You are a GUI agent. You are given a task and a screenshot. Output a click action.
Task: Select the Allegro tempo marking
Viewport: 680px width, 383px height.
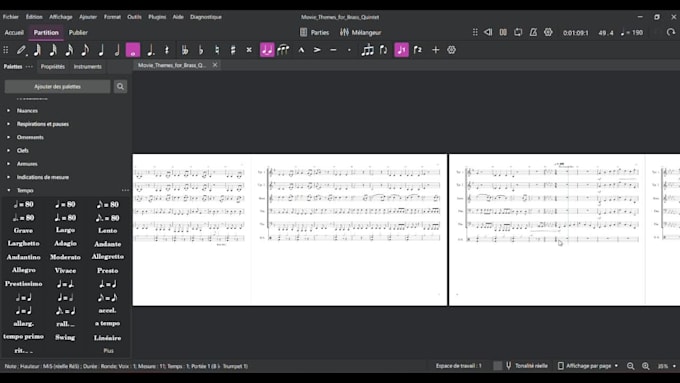[23, 270]
